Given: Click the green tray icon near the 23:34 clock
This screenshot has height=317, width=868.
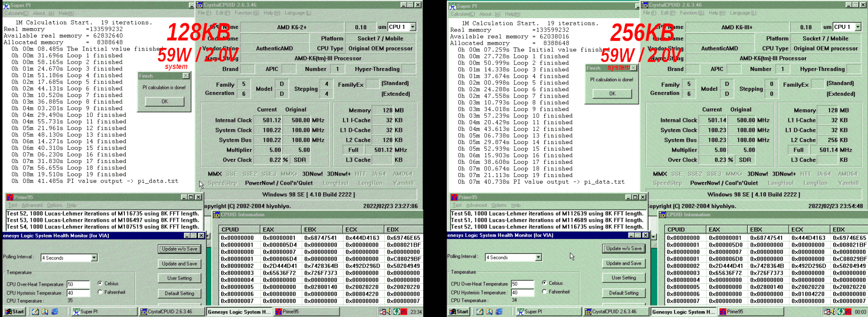Looking at the screenshot, I should tap(396, 312).
